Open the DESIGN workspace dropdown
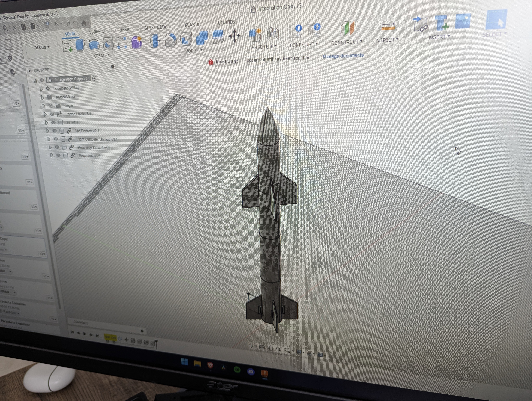Screen dimensions: 532x401 pyautogui.click(x=42, y=48)
